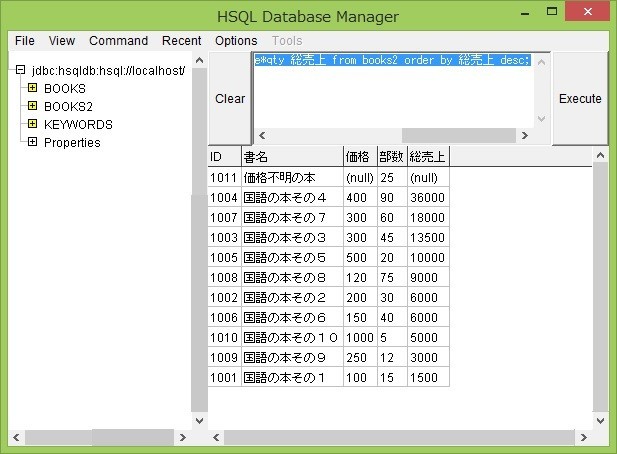The image size is (617, 454).
Task: Click the result table scroll down arrow
Action: (x=600, y=421)
